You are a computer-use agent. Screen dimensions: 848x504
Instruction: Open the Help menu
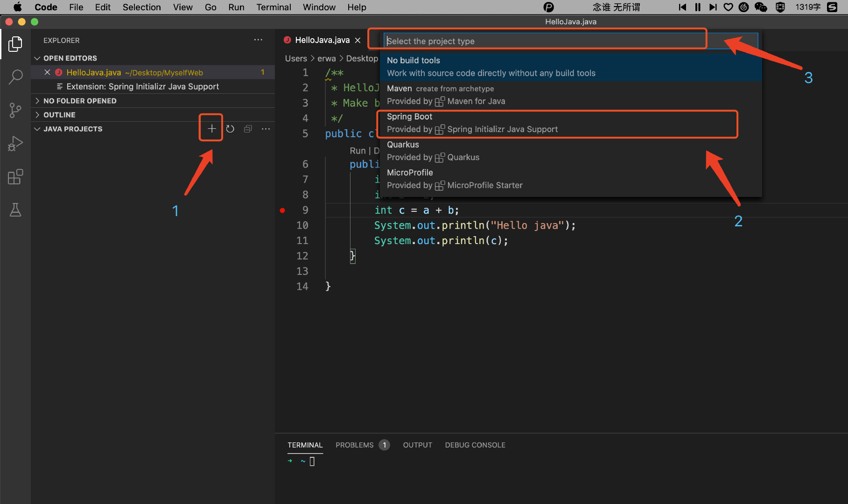(357, 7)
